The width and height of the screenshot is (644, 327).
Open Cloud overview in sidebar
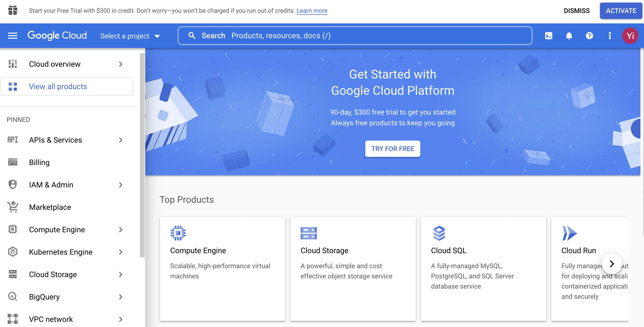pyautogui.click(x=67, y=64)
